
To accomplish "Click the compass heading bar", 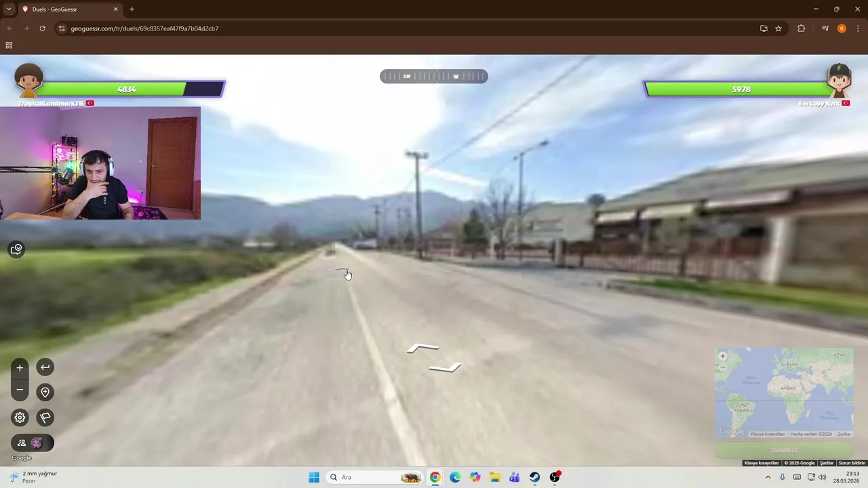I will point(433,77).
